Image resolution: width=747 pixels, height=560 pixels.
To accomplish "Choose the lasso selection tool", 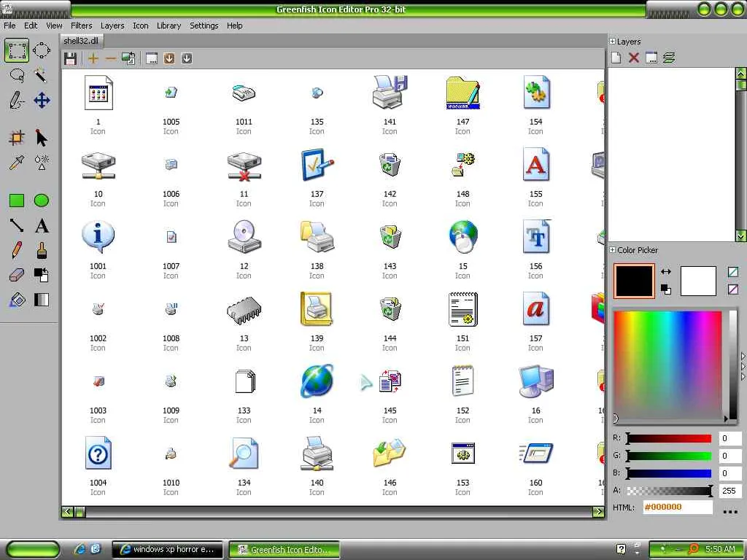I will tap(17, 75).
